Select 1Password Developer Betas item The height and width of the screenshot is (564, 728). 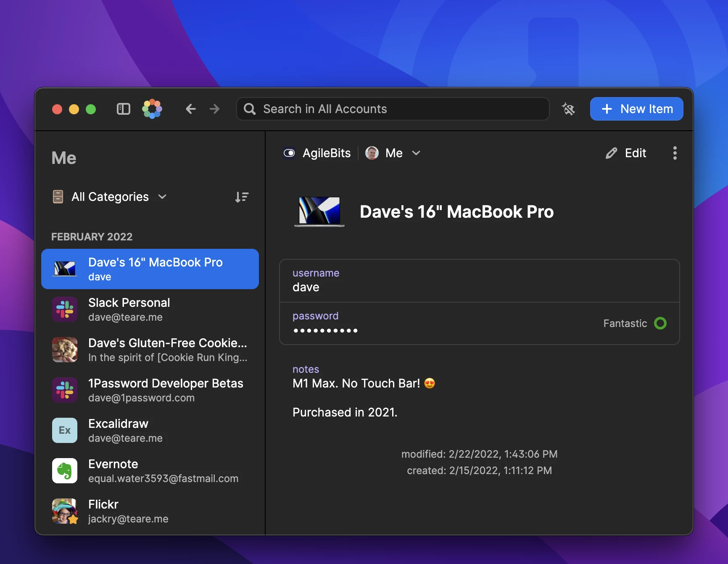coord(150,390)
